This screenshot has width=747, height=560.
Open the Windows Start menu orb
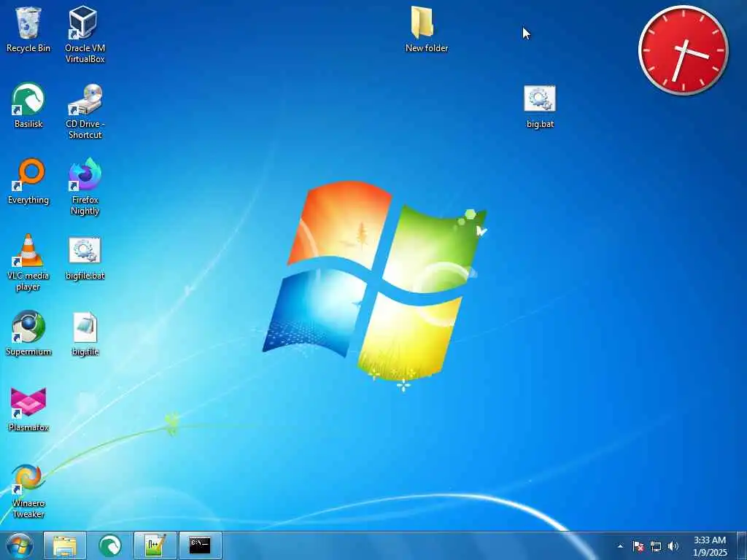pos(20,545)
